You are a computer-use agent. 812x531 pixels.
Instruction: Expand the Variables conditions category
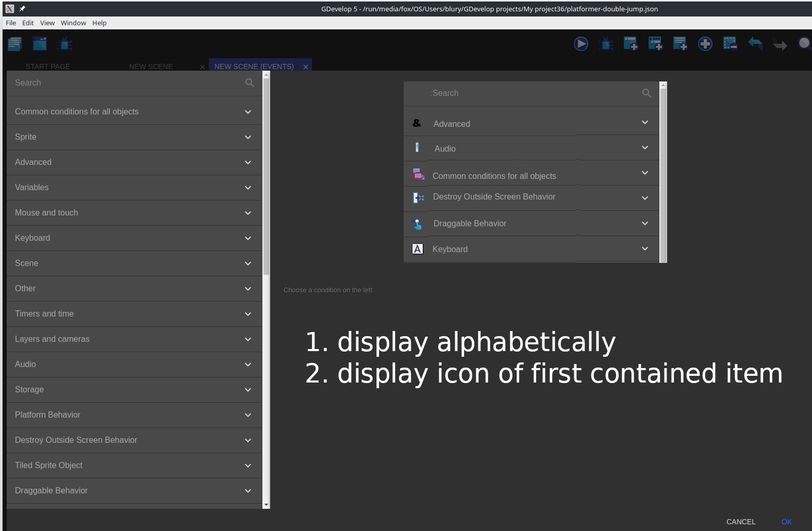click(x=135, y=188)
